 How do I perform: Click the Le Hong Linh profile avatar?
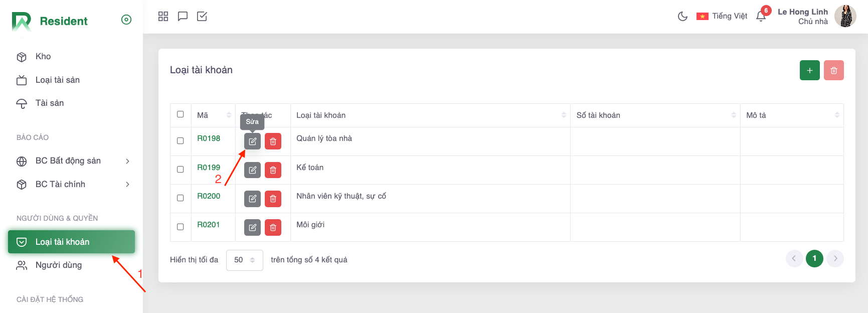845,16
